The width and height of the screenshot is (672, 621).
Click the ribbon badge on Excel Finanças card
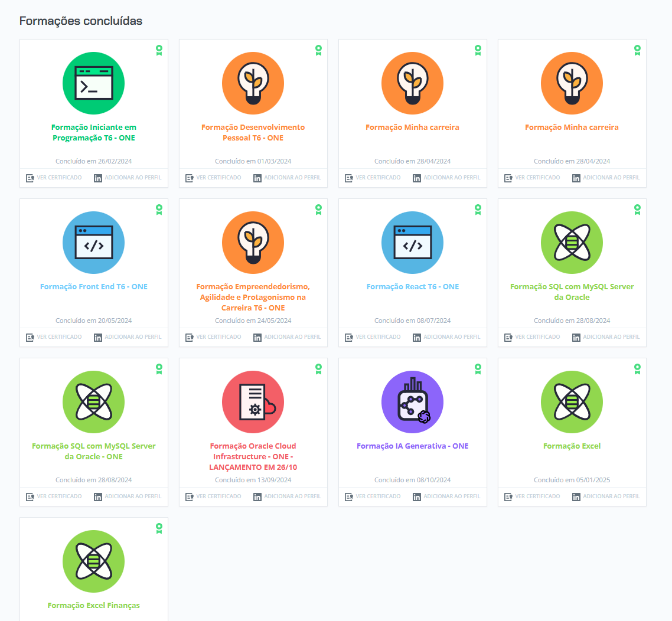(159, 528)
